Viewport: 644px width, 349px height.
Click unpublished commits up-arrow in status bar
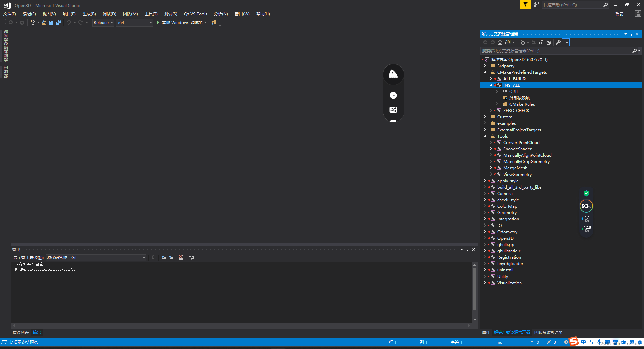pyautogui.click(x=535, y=342)
